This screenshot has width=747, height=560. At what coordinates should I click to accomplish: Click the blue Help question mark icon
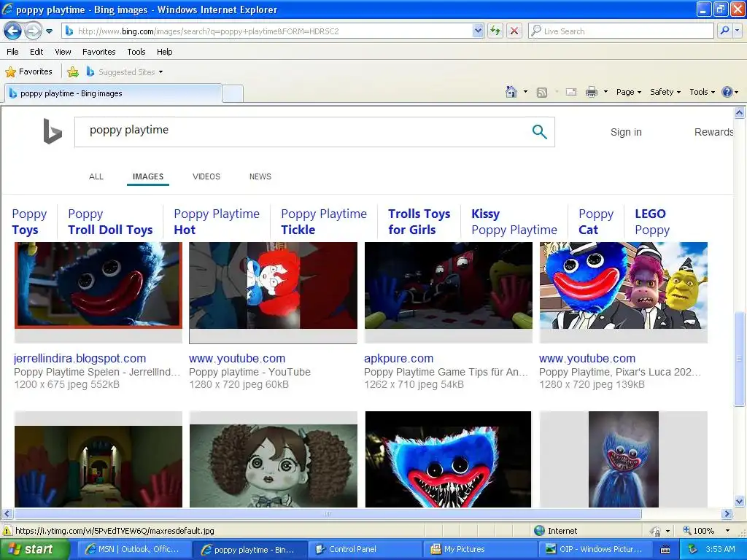coord(727,92)
